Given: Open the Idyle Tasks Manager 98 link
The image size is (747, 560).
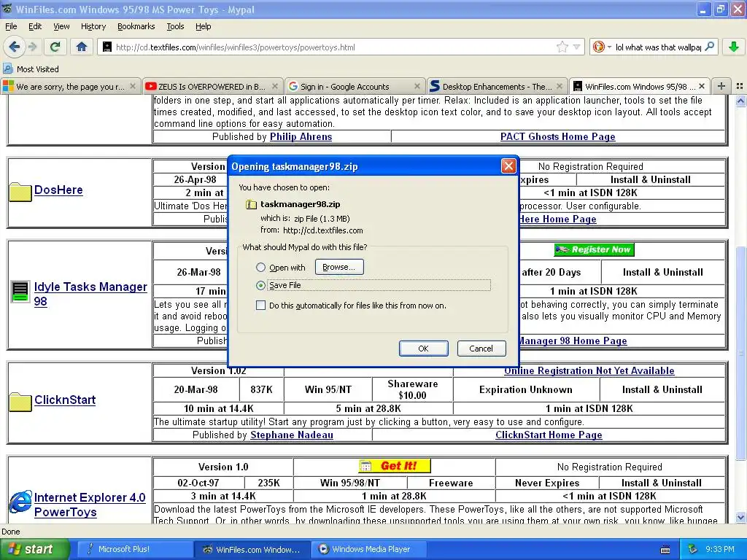Looking at the screenshot, I should (90, 294).
